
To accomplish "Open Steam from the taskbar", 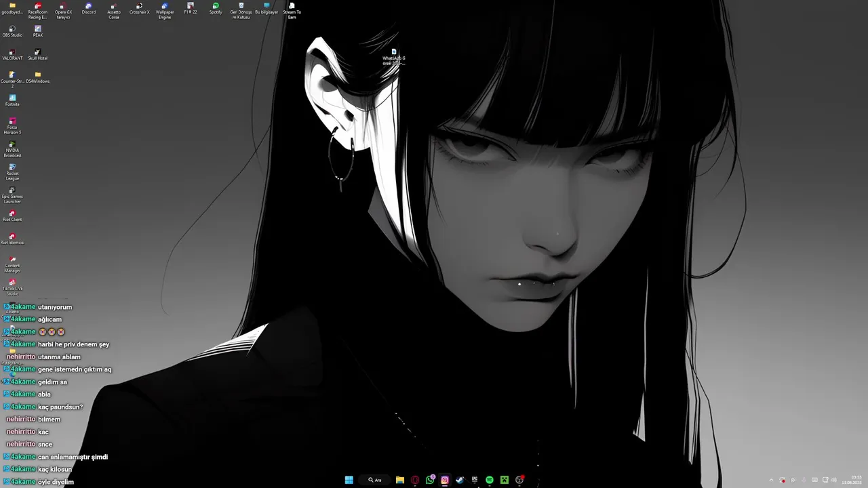I will (x=460, y=480).
